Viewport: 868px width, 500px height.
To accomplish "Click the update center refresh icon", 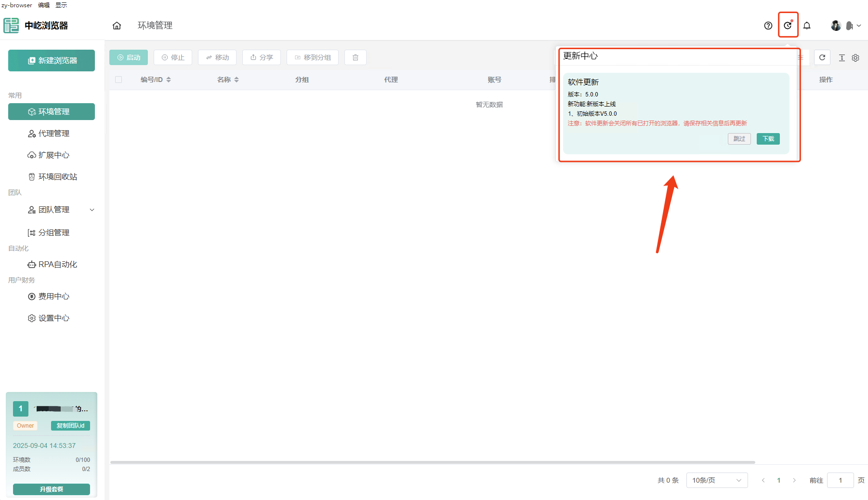I will [788, 26].
